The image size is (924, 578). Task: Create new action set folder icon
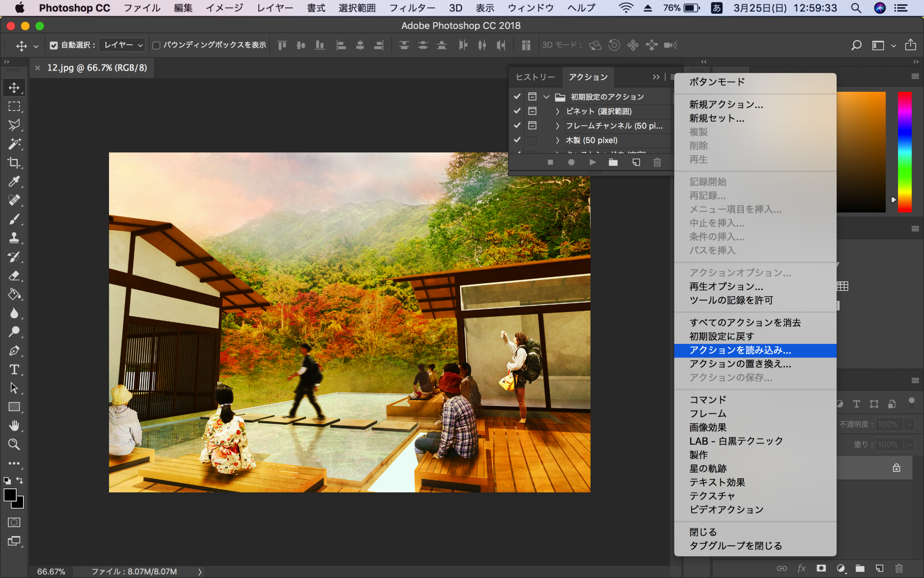613,162
